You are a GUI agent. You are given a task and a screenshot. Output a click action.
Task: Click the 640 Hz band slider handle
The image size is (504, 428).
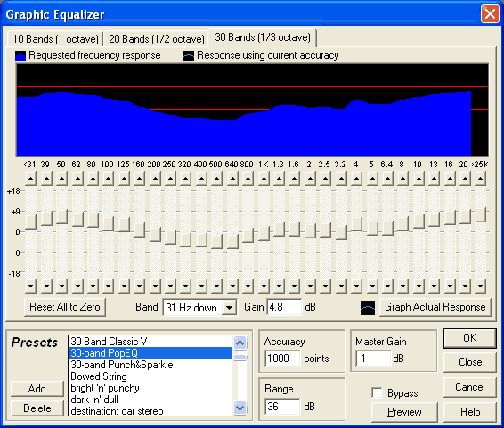232,241
